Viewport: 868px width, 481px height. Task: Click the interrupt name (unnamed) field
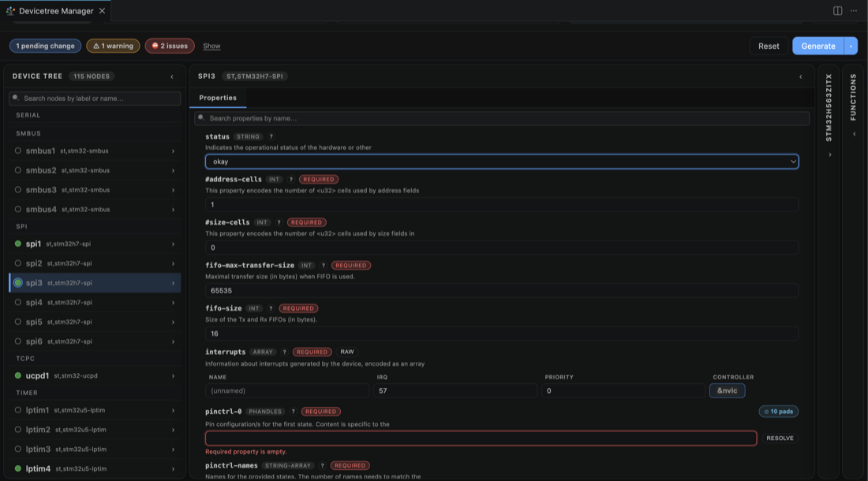[x=286, y=391]
